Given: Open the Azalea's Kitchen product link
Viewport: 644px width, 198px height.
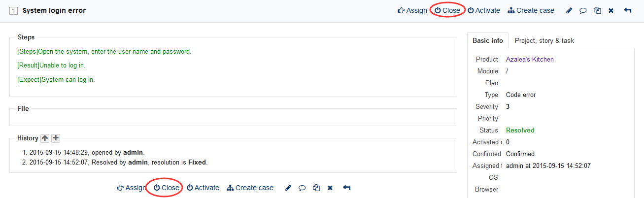Looking at the screenshot, I should pyautogui.click(x=530, y=59).
